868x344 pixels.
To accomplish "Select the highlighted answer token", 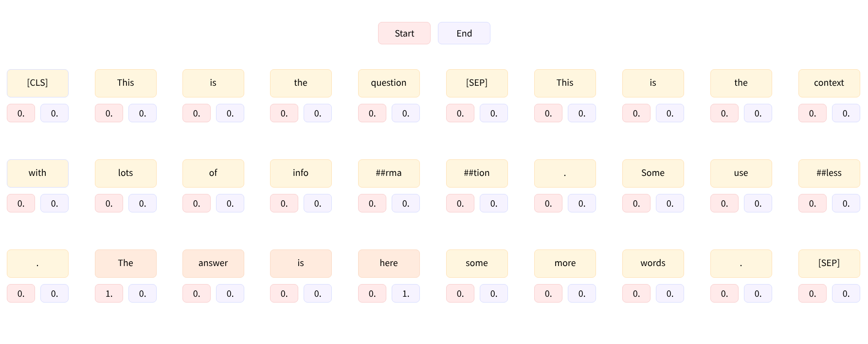I will 213,264.
